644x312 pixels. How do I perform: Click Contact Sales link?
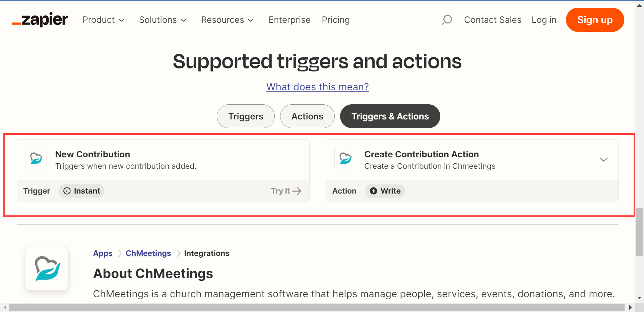coord(493,20)
